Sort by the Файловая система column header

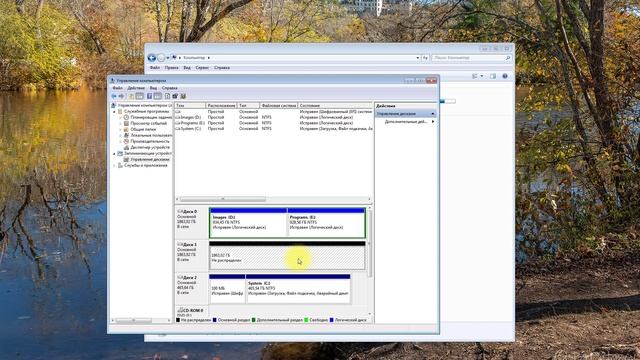(x=279, y=106)
